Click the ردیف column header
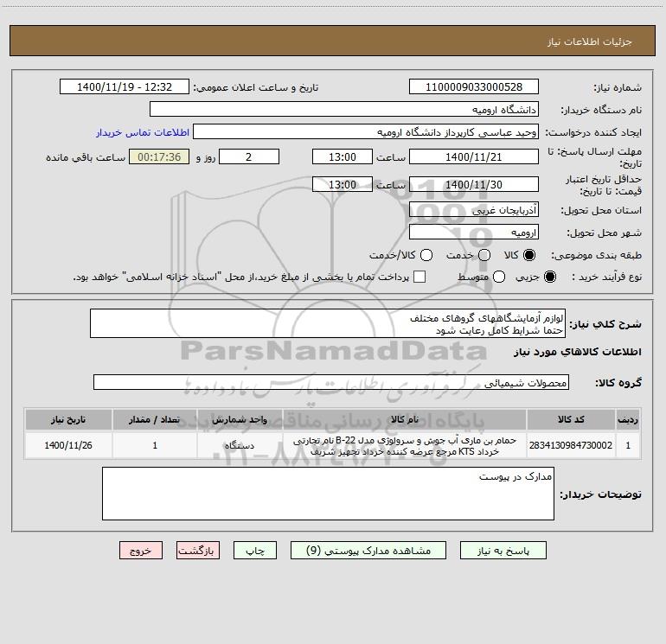This screenshot has height=644, width=666. (x=628, y=420)
